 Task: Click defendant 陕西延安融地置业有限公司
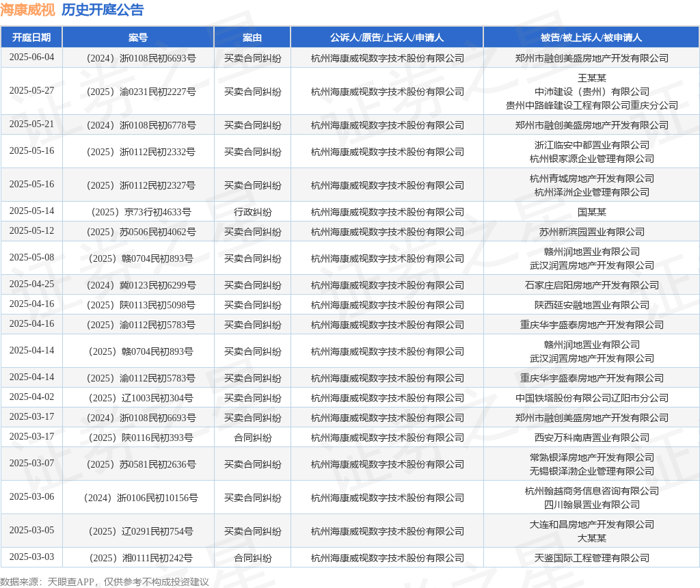click(591, 305)
